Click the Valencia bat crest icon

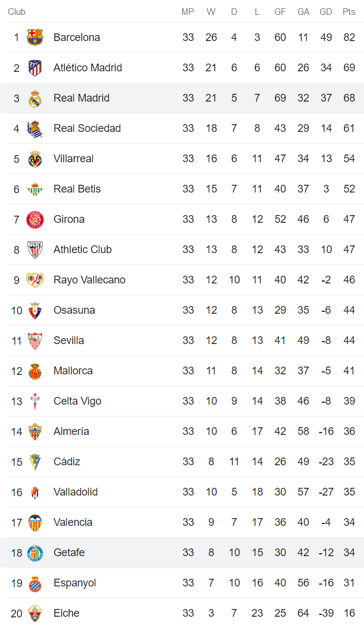35,522
